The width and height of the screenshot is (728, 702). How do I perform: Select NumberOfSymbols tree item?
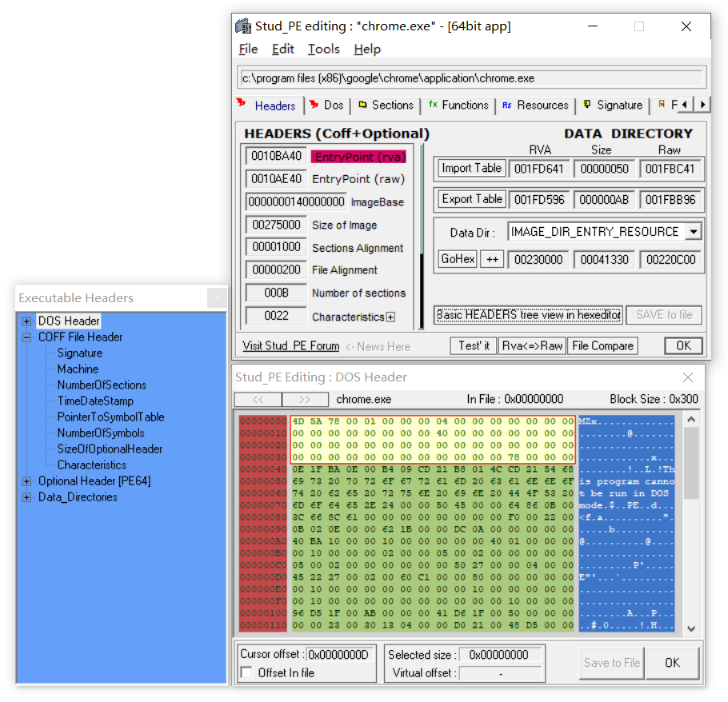point(101,433)
